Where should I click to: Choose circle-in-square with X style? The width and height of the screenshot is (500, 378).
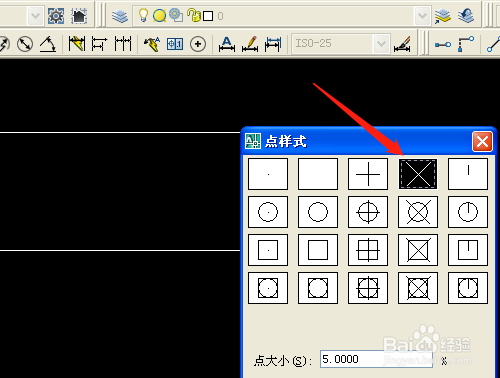click(x=418, y=288)
